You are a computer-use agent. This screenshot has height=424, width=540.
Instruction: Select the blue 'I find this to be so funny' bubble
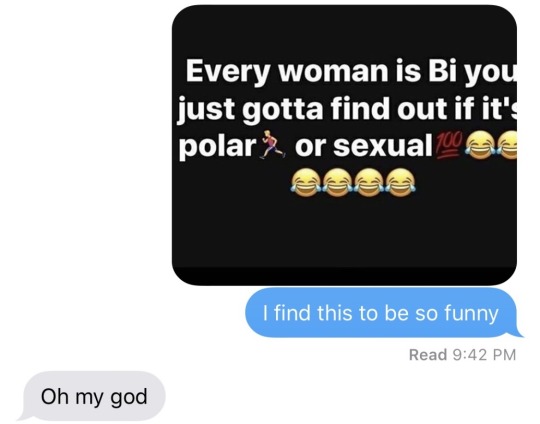pyautogui.click(x=384, y=313)
